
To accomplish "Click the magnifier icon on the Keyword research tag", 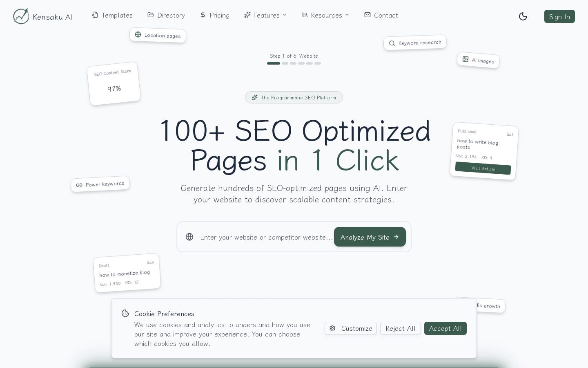I will (392, 43).
